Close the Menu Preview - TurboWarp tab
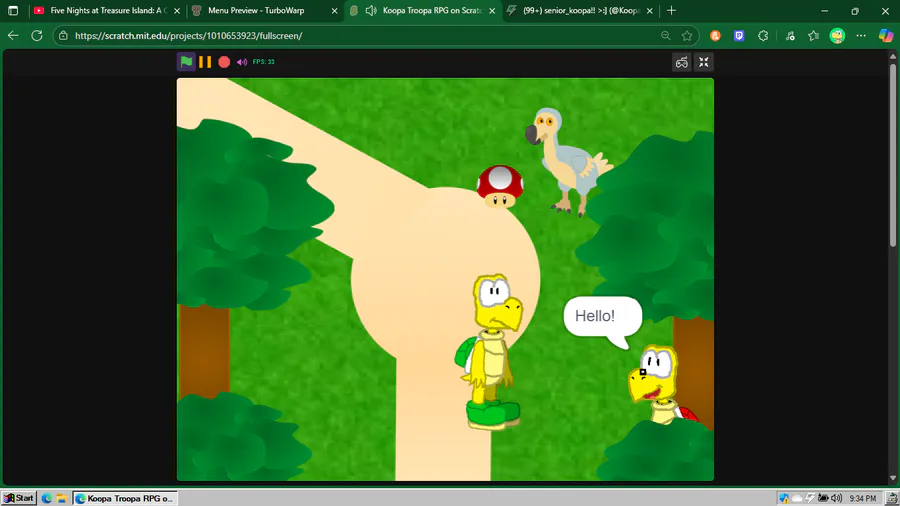Screen dimensions: 900x506 [x=335, y=11]
